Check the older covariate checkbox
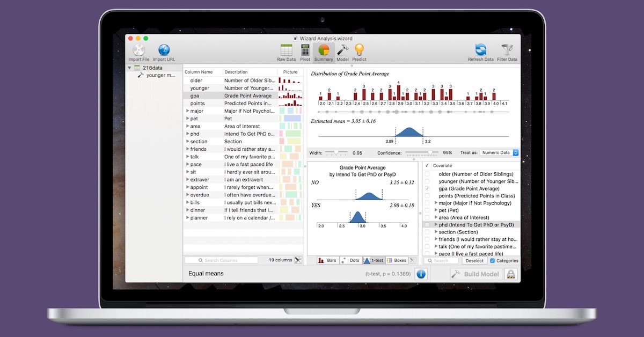The height and width of the screenshot is (337, 644). (x=427, y=174)
